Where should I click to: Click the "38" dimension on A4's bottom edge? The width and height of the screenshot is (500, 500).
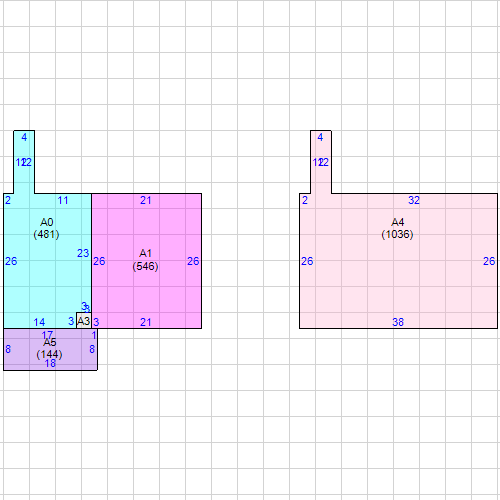(398, 322)
